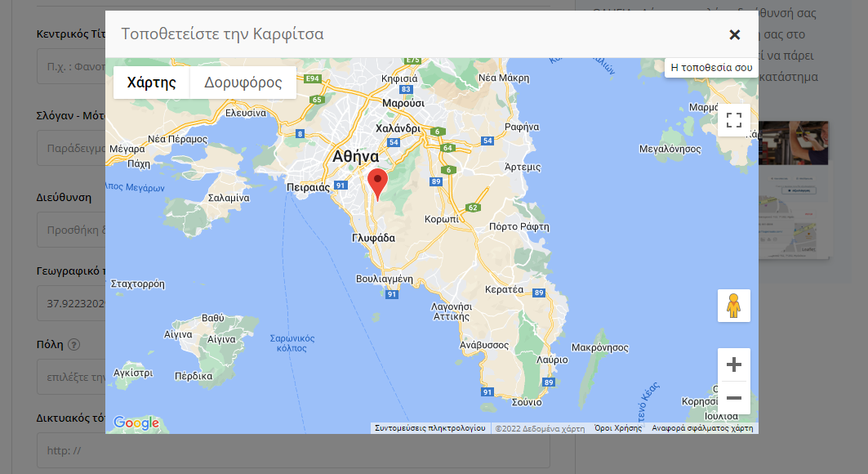Click the Νέα Μάκρη label
The image size is (868, 474).
(x=504, y=78)
